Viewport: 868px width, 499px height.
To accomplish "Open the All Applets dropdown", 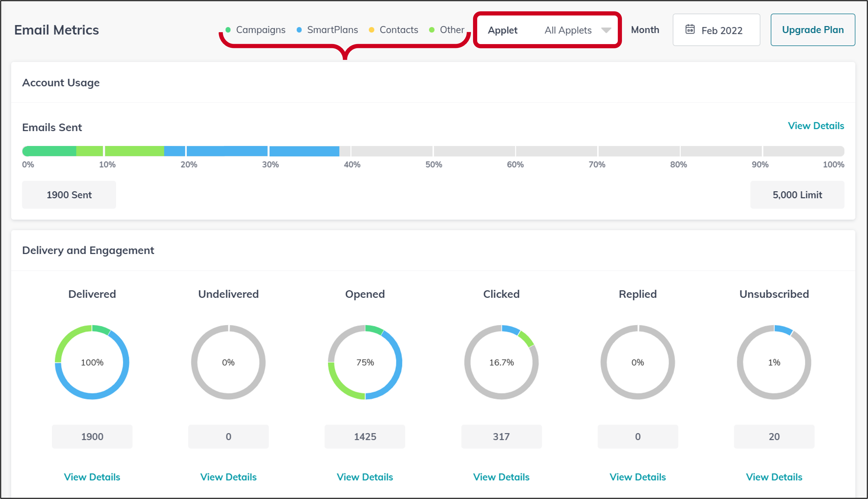I will pyautogui.click(x=568, y=30).
